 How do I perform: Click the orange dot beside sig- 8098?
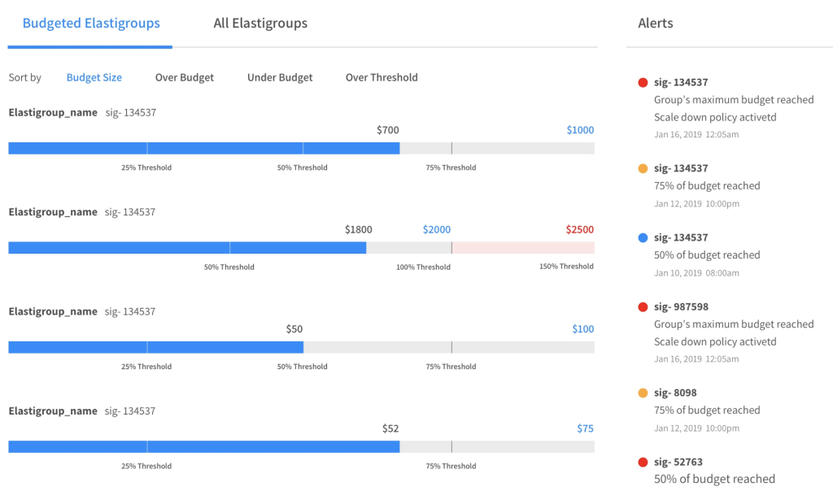643,393
